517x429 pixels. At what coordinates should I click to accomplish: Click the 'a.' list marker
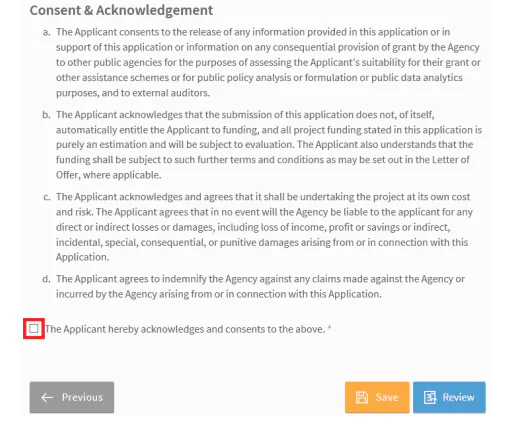[x=47, y=32]
